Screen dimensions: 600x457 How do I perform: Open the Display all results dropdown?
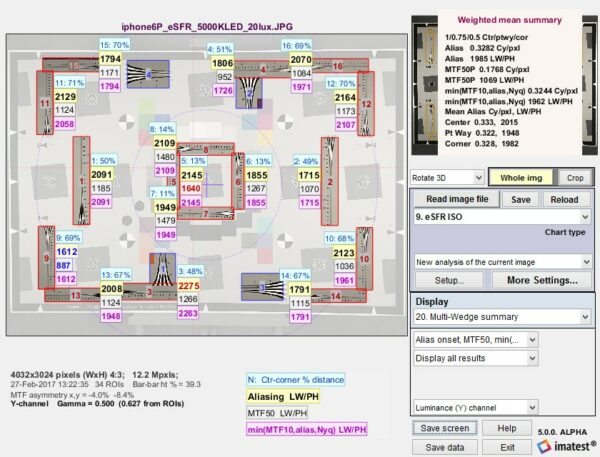(x=475, y=359)
